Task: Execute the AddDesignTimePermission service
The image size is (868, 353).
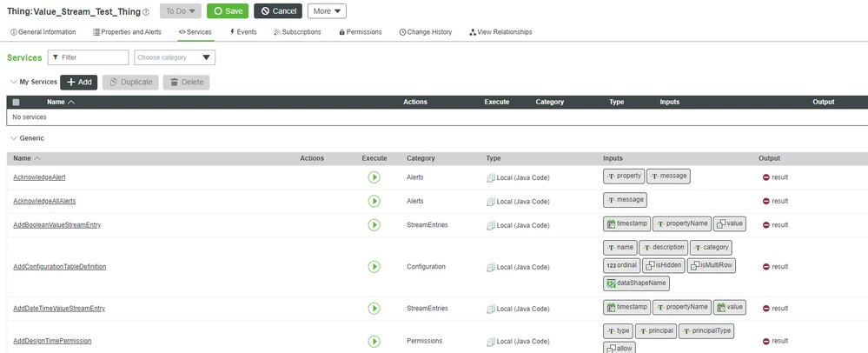Action: (x=374, y=341)
